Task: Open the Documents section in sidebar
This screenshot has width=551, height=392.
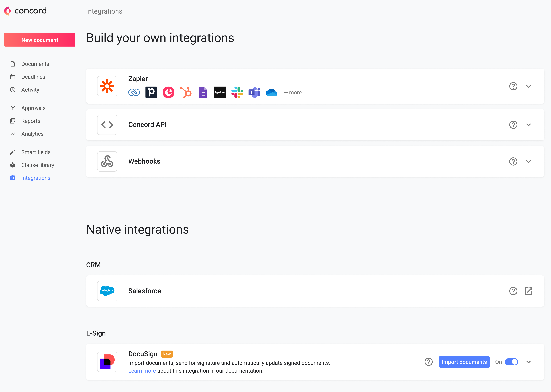Action: pos(35,64)
